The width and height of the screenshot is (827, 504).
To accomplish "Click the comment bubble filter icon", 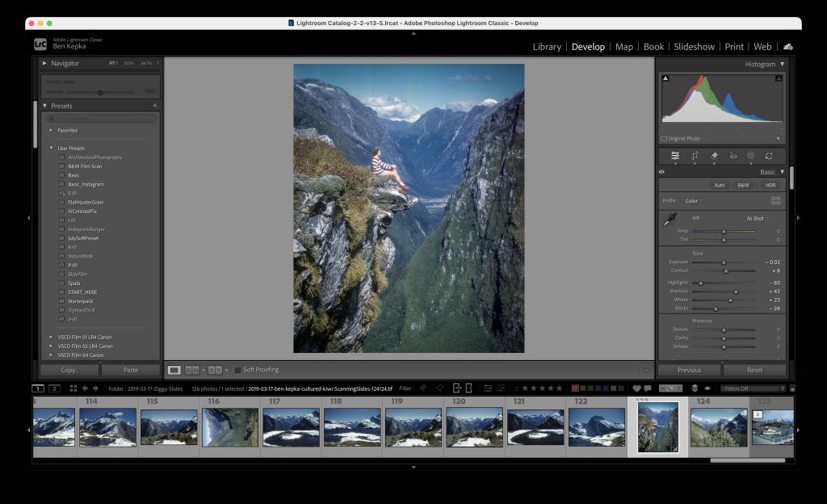I will tap(648, 388).
